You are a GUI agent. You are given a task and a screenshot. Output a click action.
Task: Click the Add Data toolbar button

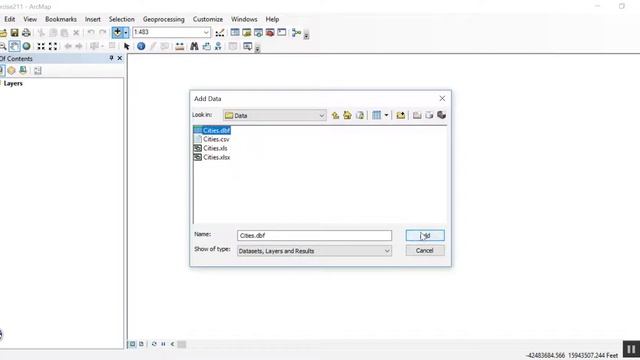tap(117, 32)
